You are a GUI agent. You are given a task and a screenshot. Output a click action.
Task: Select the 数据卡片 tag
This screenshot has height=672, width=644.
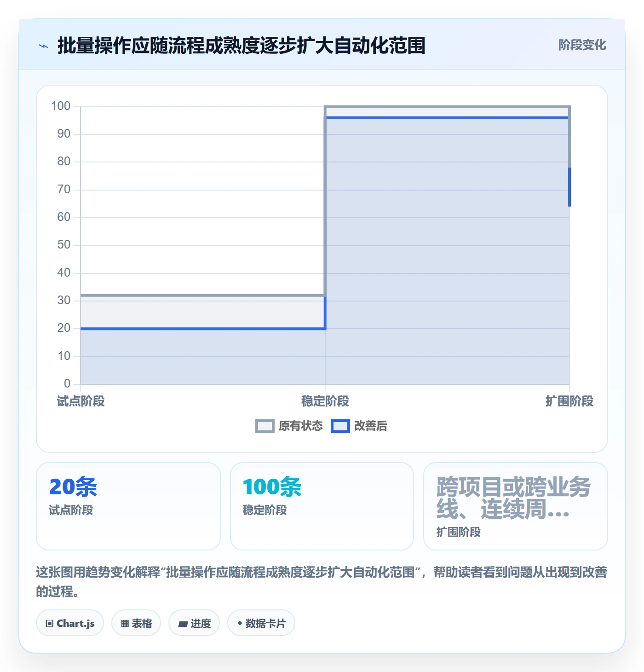point(261,623)
